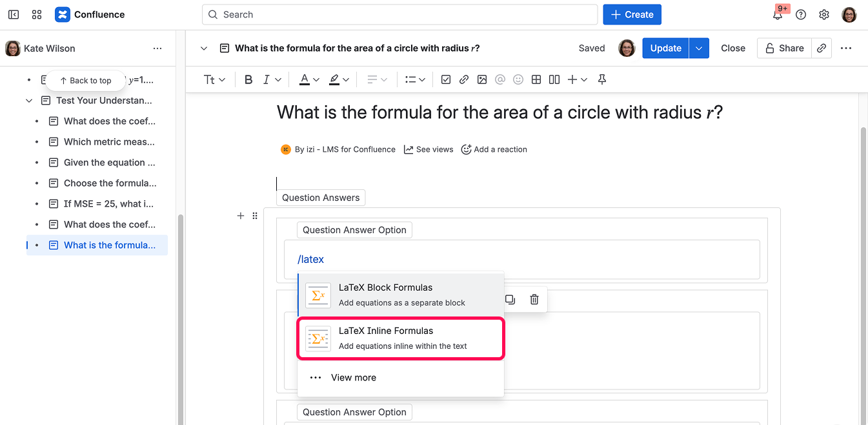Choose LaTeX Block Formulas from menu

click(400, 295)
